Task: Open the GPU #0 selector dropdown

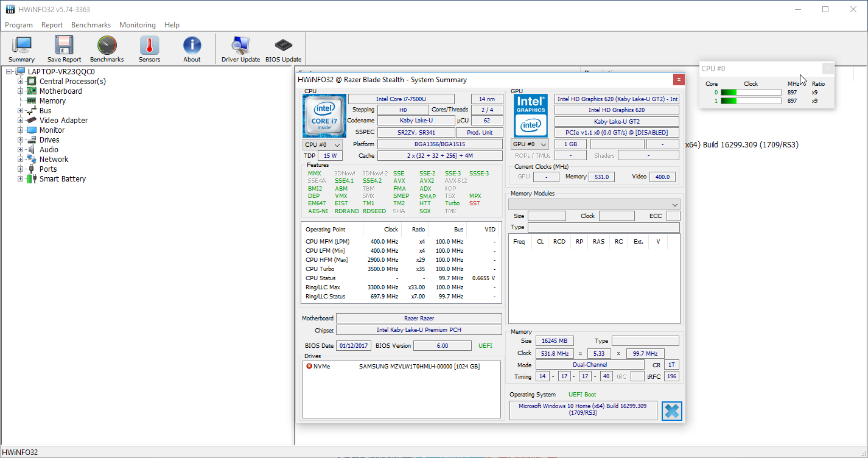Action: 530,144
